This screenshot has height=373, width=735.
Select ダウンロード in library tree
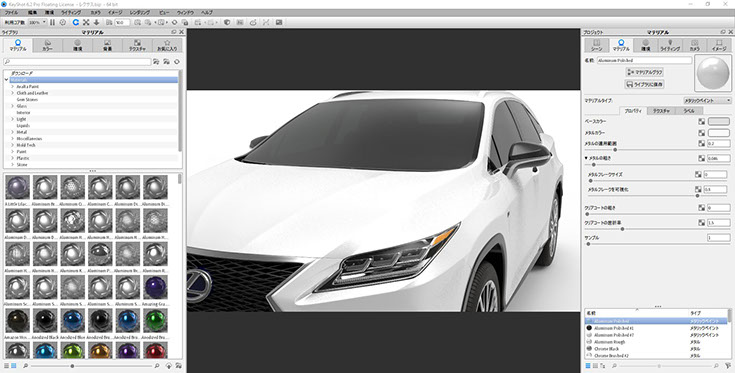(x=22, y=74)
